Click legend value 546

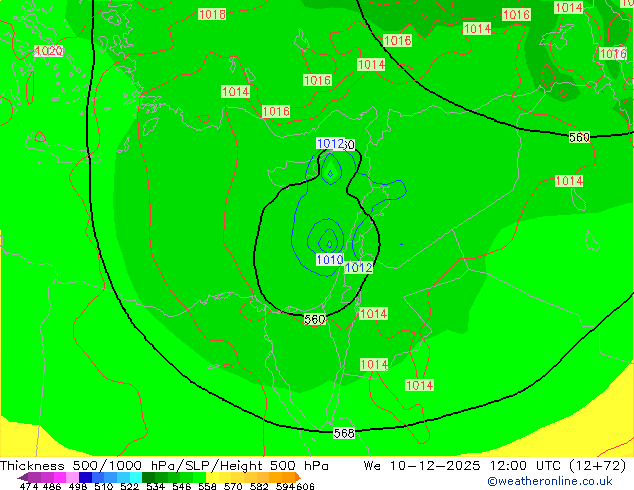pyautogui.click(x=181, y=486)
